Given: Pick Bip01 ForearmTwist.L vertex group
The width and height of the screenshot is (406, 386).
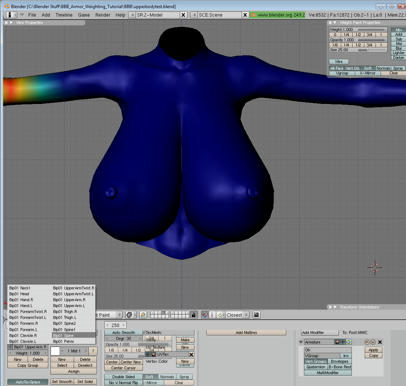Looking at the screenshot, I should pos(28,318).
